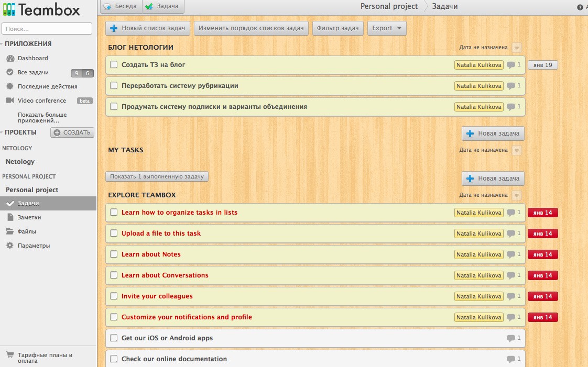Focus the Поиск search field
The width and height of the screenshot is (588, 367).
coord(47,29)
